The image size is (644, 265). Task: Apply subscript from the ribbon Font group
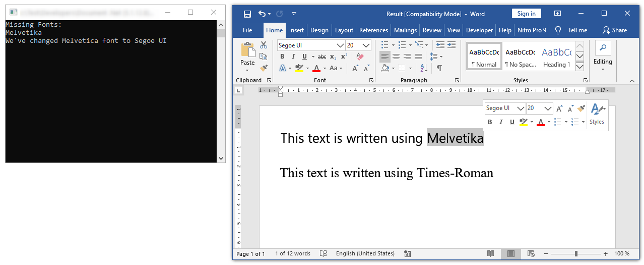tap(333, 57)
